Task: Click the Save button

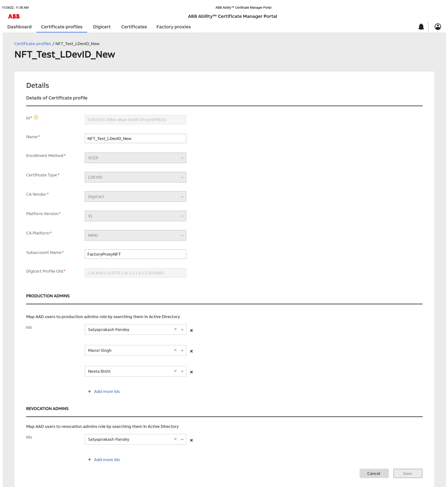Action: [408, 473]
